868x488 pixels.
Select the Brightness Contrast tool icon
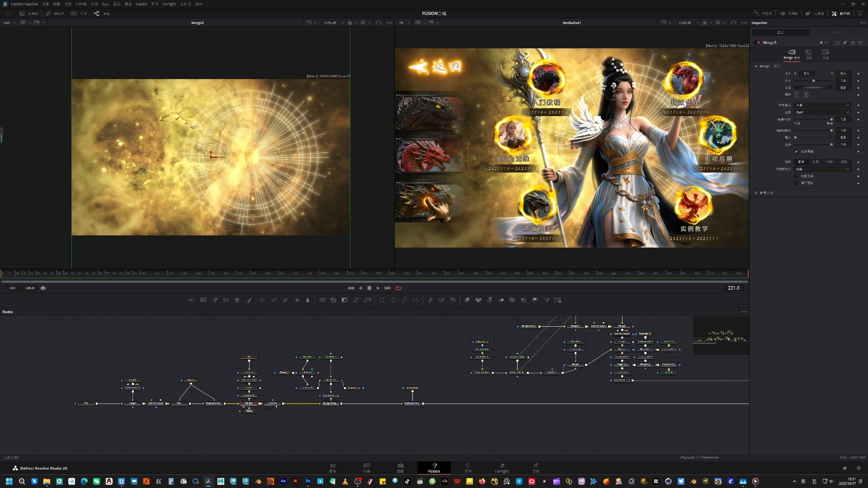(x=297, y=300)
